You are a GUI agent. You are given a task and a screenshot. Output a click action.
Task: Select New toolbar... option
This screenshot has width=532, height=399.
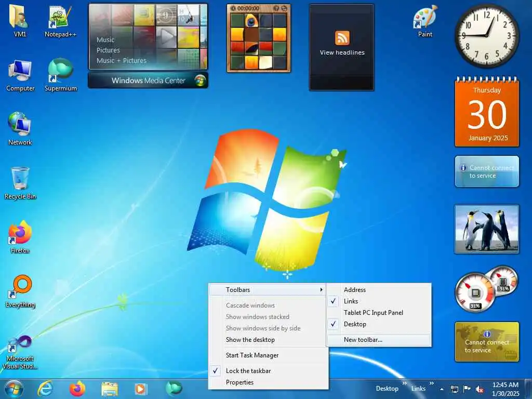click(379, 340)
